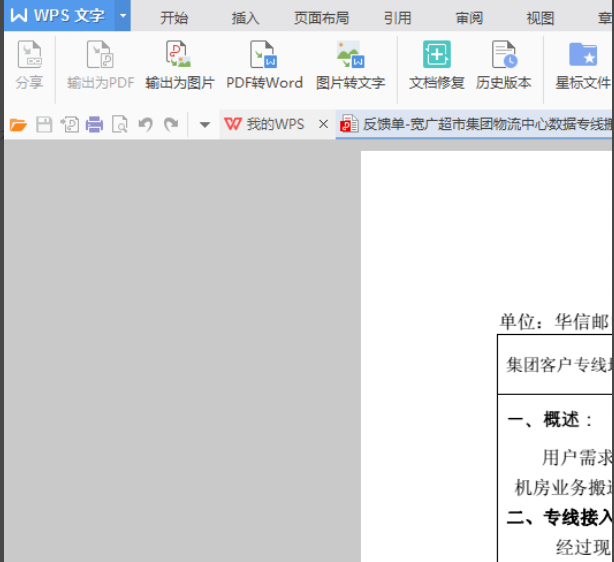Click the Export to PDF (输出为PDF) icon
Screen dimensions: 614x562
point(100,56)
